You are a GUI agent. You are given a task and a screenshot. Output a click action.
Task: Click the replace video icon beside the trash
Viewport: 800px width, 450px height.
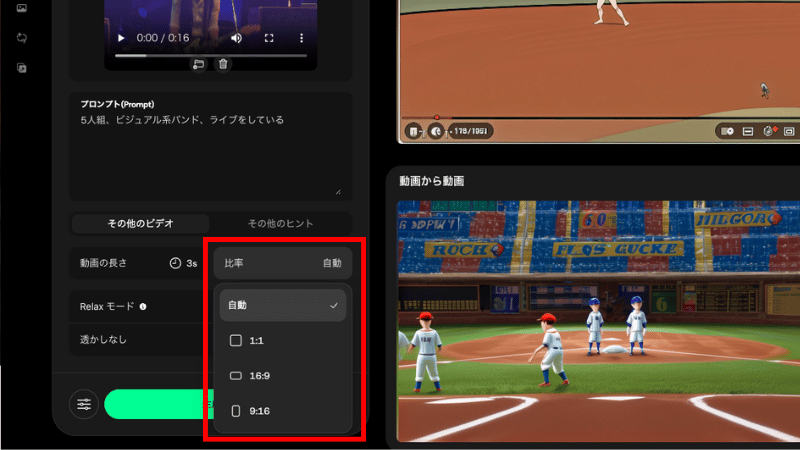pos(198,64)
